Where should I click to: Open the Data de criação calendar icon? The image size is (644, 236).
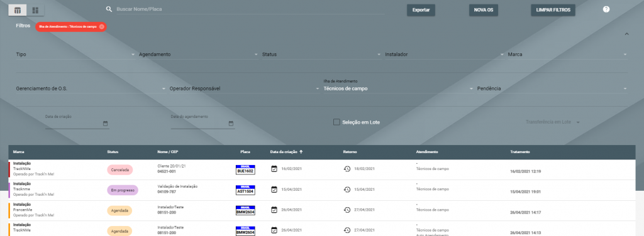click(x=105, y=123)
